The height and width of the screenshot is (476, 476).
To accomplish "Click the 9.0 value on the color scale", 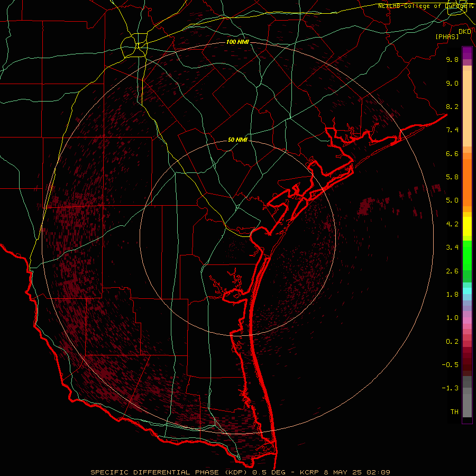I will 452,83.
